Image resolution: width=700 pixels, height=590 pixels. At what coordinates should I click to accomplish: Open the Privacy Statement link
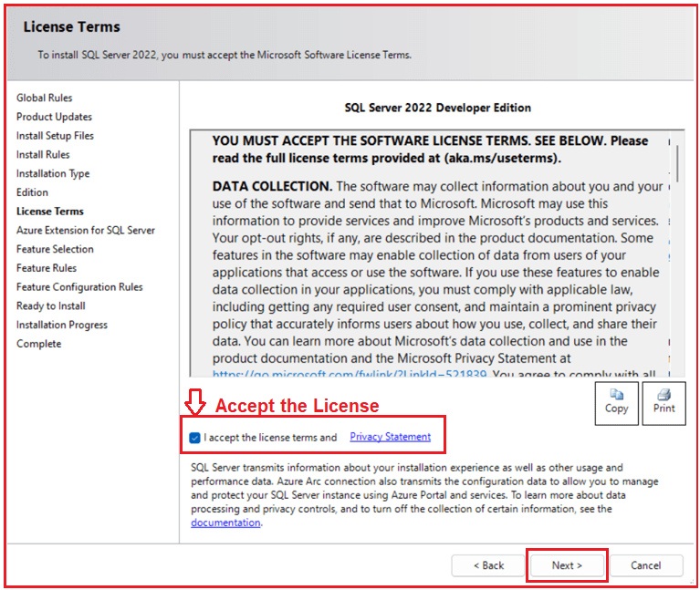click(391, 437)
